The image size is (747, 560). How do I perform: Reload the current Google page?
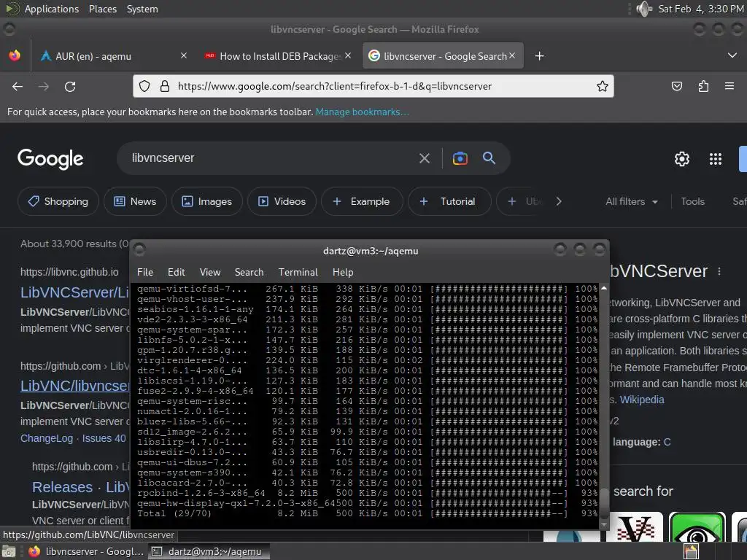click(70, 87)
